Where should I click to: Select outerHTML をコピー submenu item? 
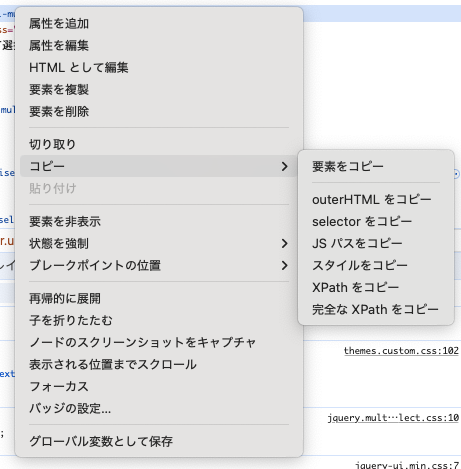(x=376, y=200)
